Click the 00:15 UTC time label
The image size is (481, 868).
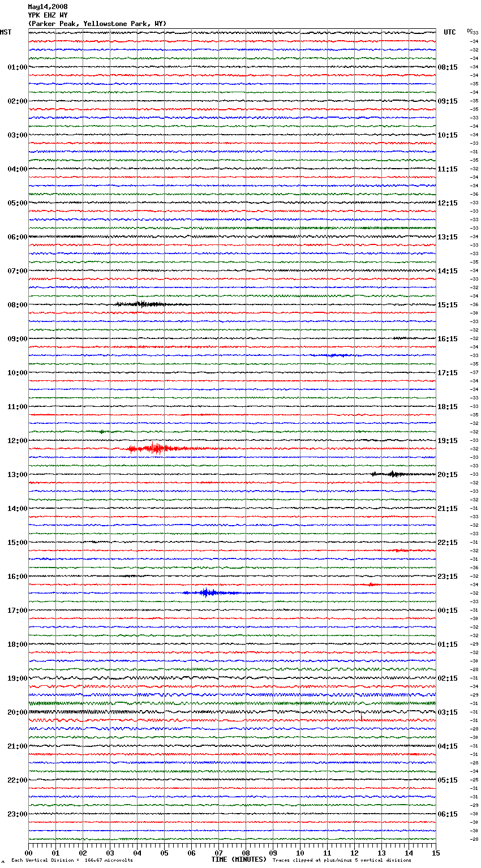(x=448, y=611)
